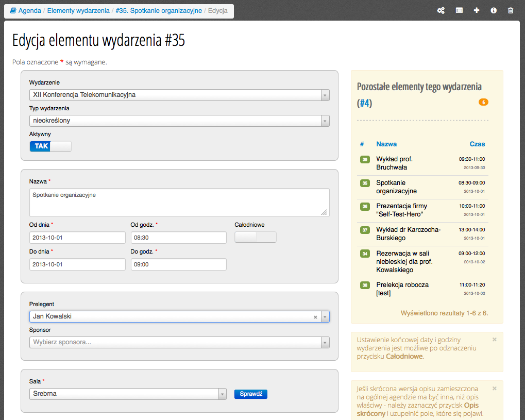Clear Jan Kowalski selection with x icon
Screen dimensions: 525x420
(x=315, y=317)
